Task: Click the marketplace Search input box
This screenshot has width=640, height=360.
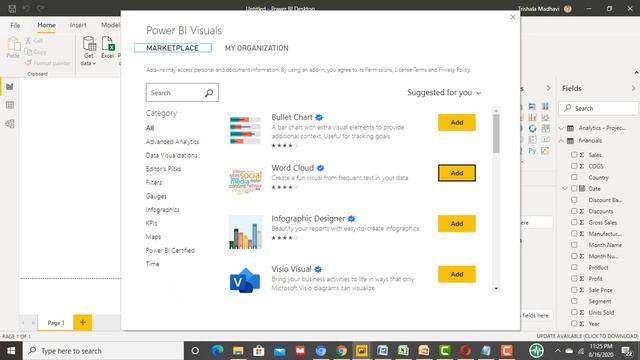Action: tap(182, 93)
